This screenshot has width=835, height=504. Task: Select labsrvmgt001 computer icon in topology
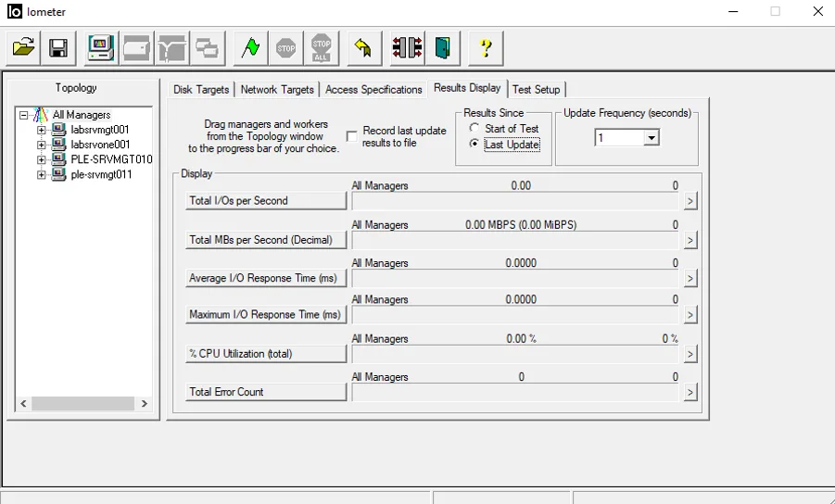[59, 130]
